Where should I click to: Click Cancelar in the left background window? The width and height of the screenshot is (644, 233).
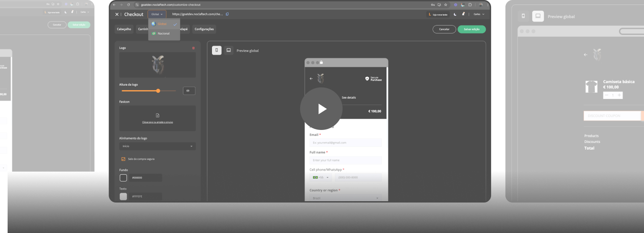point(57,25)
